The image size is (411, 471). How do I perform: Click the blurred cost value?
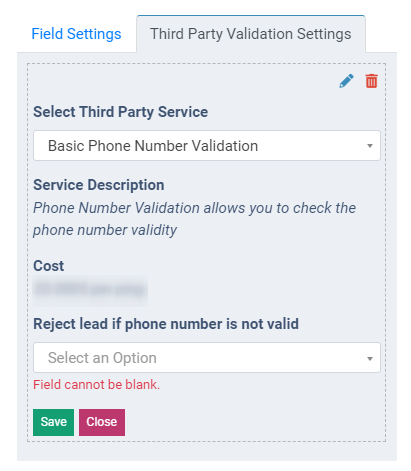[90, 290]
